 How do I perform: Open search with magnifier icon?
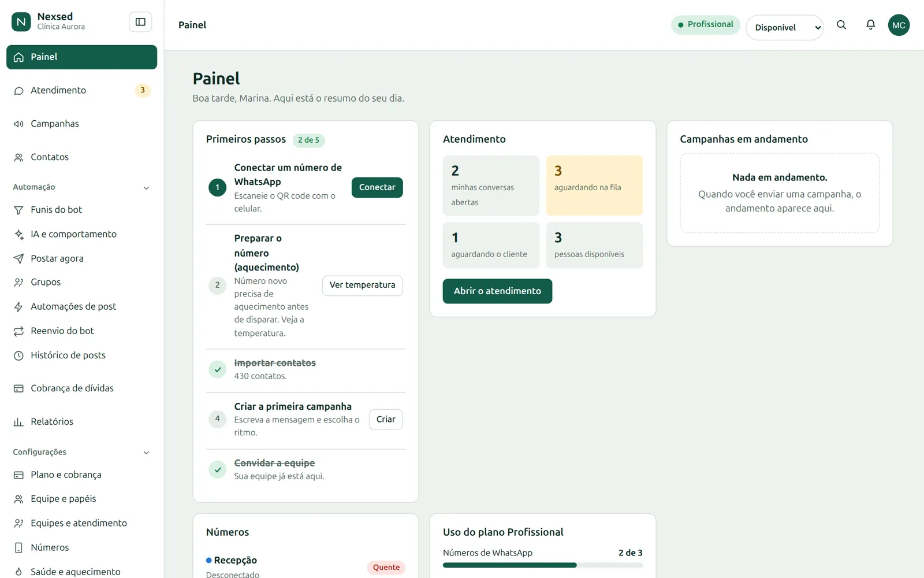coord(841,25)
